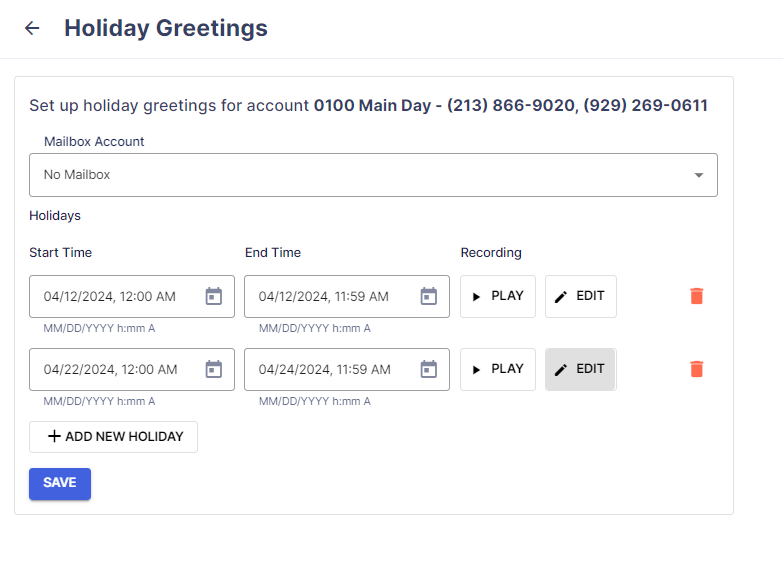Play the recording for the 04/22/2024 holiday
The width and height of the screenshot is (783, 578).
[x=498, y=369]
